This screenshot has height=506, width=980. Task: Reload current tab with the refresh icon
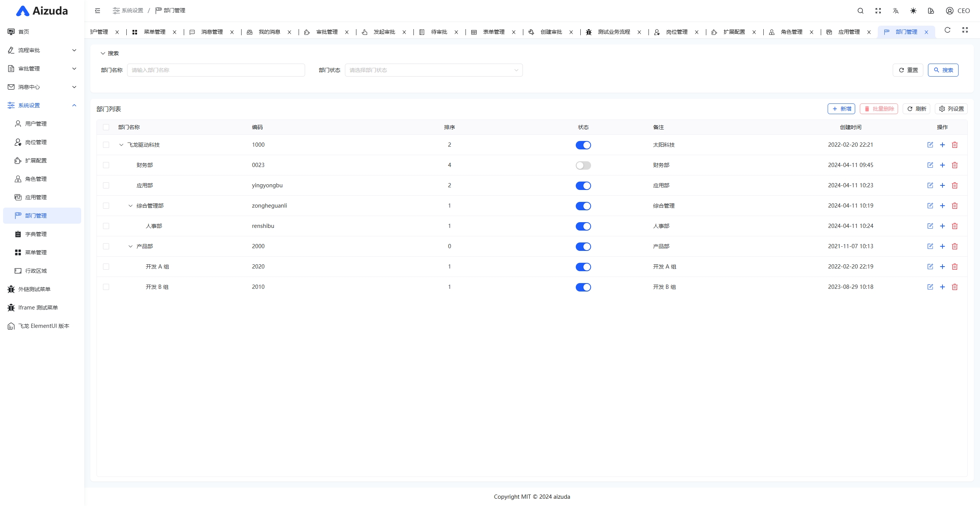947,30
